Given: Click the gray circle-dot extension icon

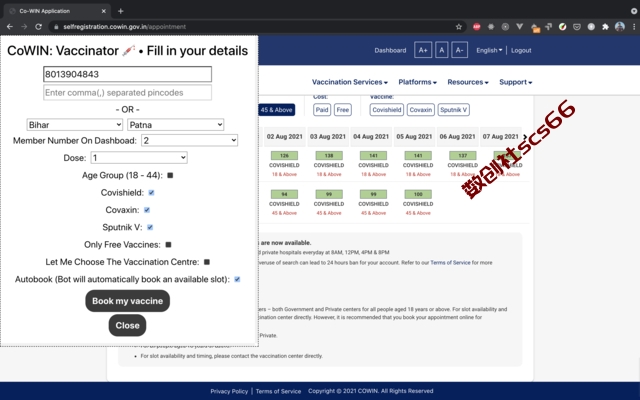Looking at the screenshot, I should [x=505, y=27].
